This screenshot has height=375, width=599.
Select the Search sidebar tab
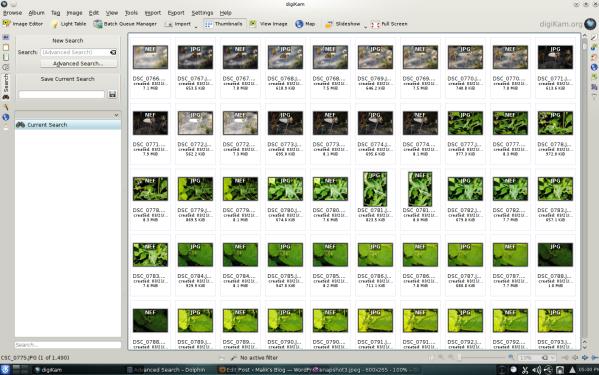click(x=6, y=87)
